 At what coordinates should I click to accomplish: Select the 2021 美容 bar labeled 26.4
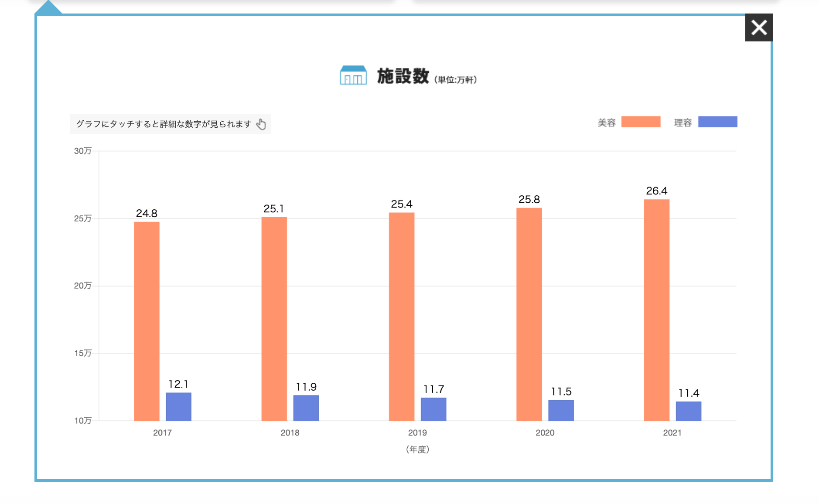click(x=656, y=310)
